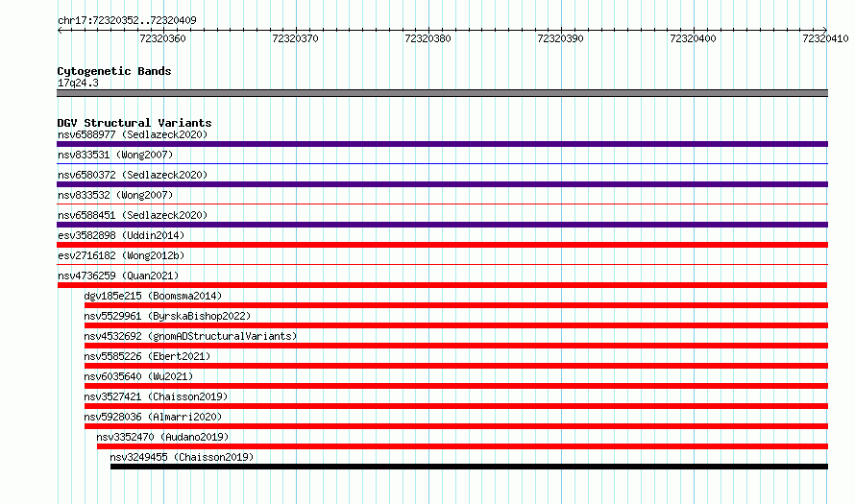
Task: Click the red bar under nsv4532692
Action: (x=456, y=346)
